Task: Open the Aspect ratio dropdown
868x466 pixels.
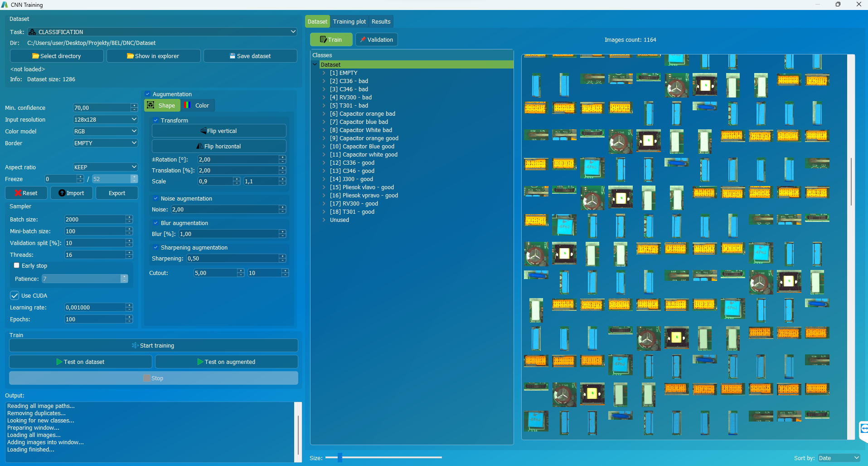Action: click(105, 167)
